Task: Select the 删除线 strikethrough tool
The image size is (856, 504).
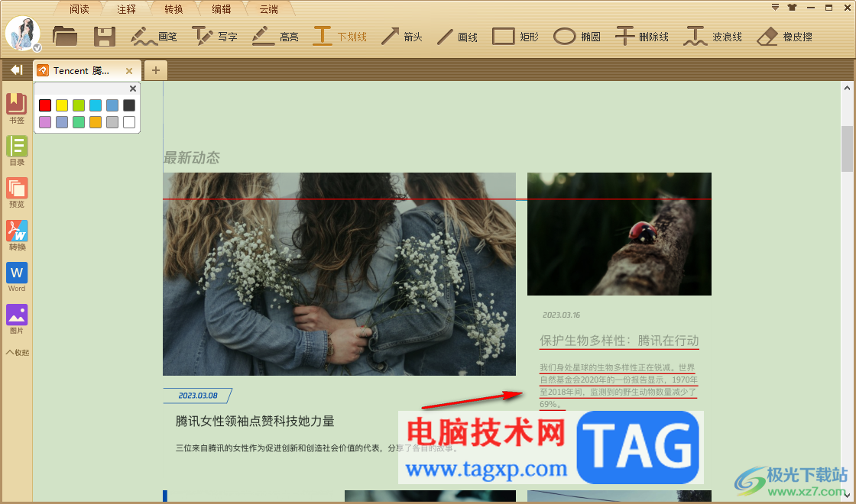Action: click(x=641, y=36)
